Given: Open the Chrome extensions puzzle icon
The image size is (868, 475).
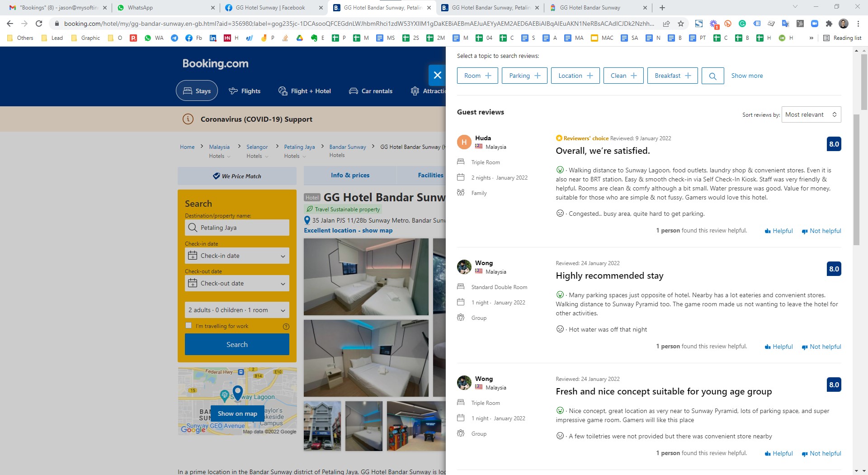Looking at the screenshot, I should point(829,24).
